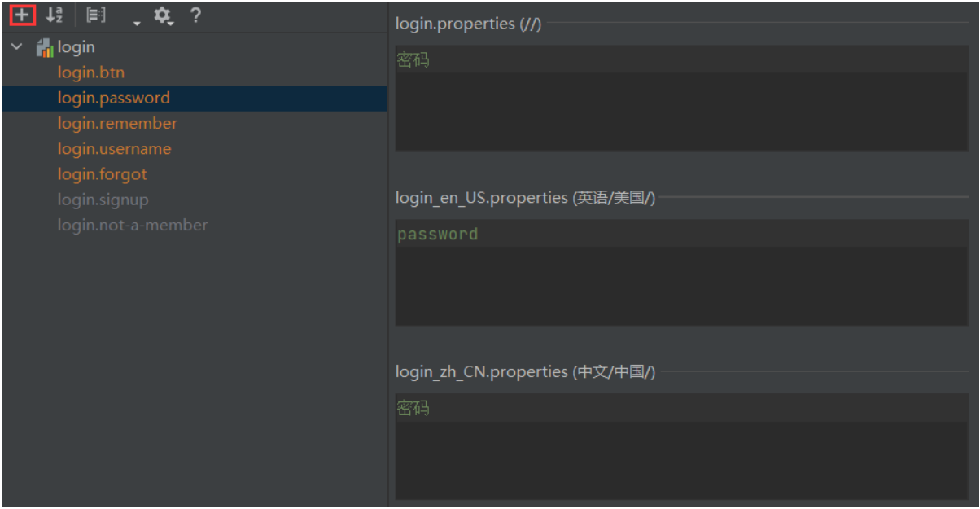Click the login resource bundle icon
The height and width of the screenshot is (509, 980).
pyautogui.click(x=45, y=48)
